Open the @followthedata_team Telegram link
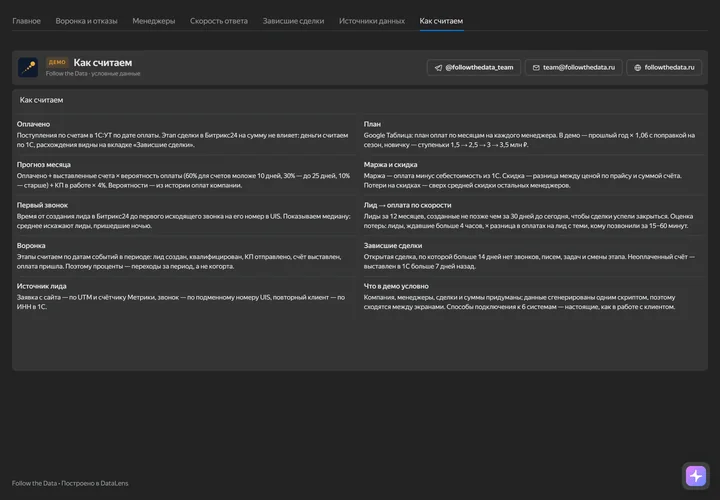This screenshot has width=720, height=500. pos(473,67)
